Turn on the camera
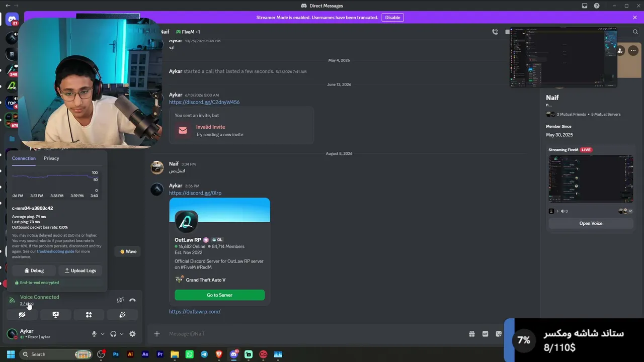 coord(22,315)
